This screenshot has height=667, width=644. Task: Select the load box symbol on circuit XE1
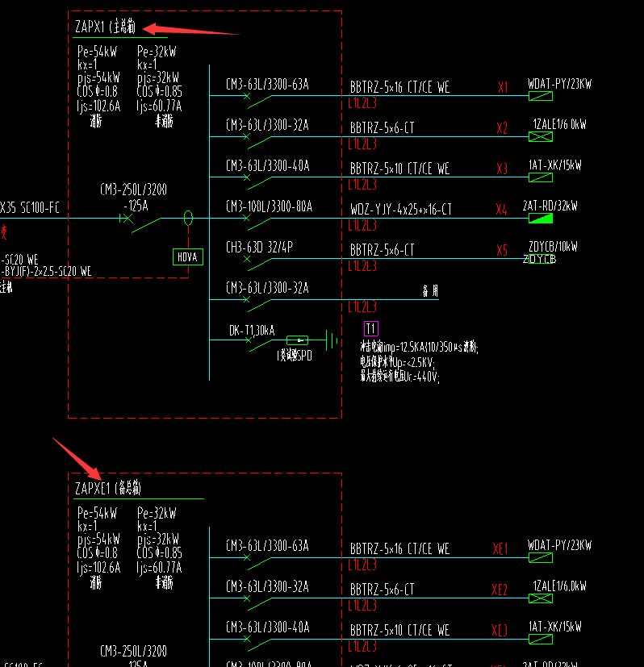click(x=541, y=557)
